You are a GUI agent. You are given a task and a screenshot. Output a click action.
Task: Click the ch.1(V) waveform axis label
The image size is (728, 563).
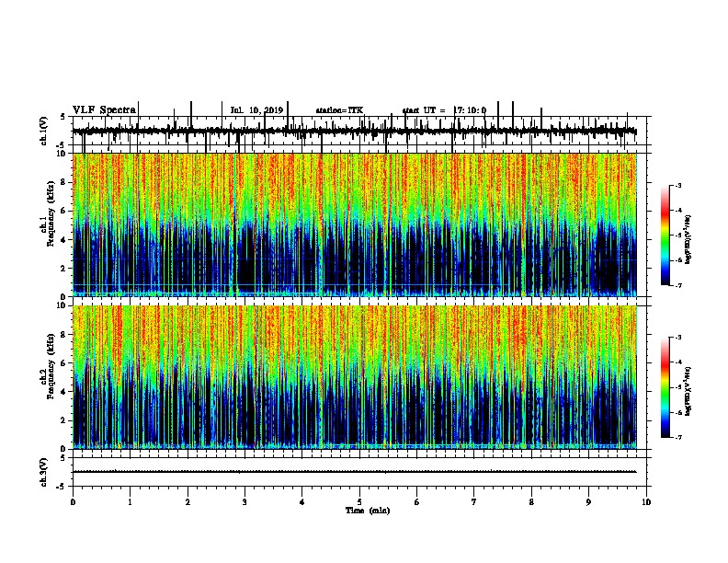[x=43, y=130]
